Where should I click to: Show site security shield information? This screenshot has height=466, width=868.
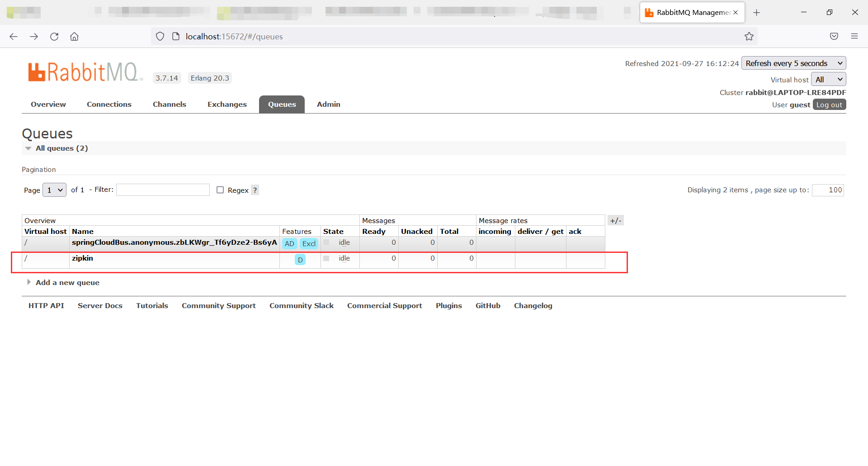pyautogui.click(x=160, y=37)
